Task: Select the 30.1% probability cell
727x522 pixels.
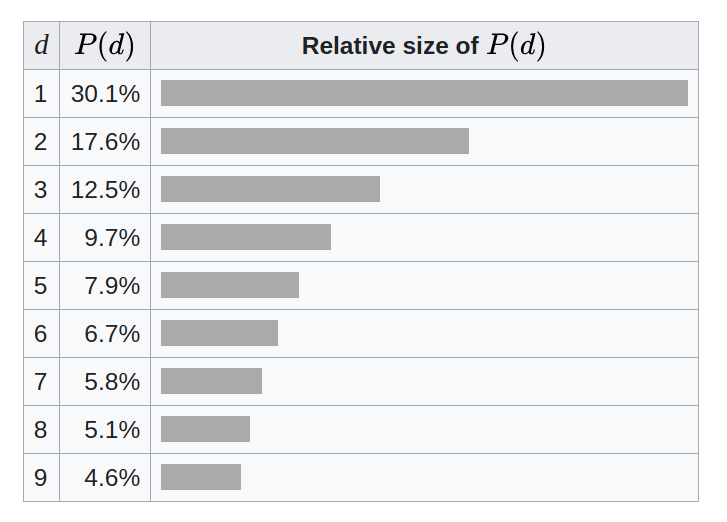Action: (x=105, y=94)
